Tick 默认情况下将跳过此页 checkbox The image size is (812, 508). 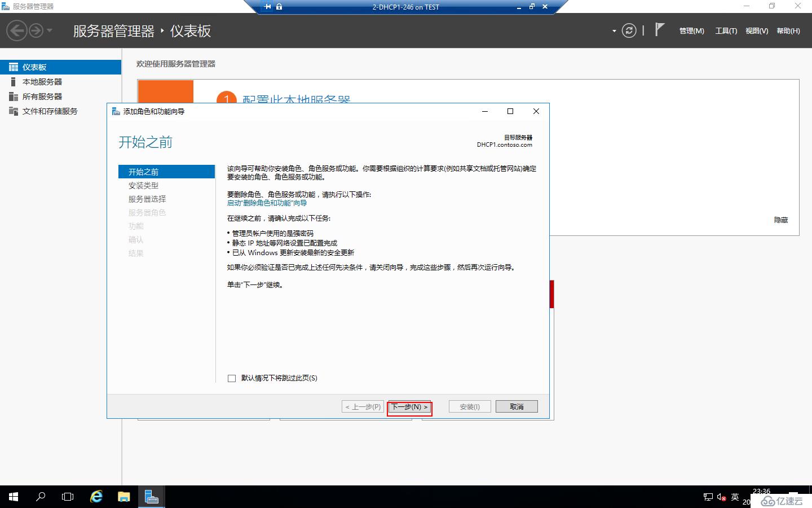coord(232,378)
